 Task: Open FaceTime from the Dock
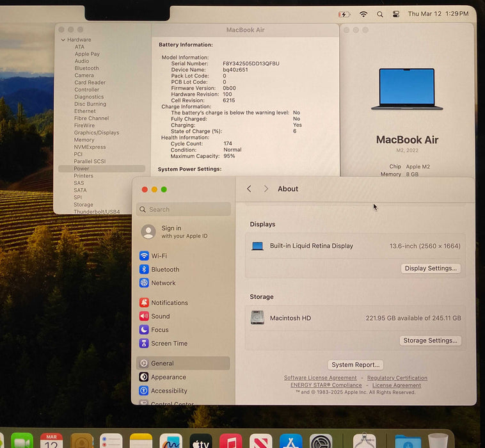pos(22,441)
